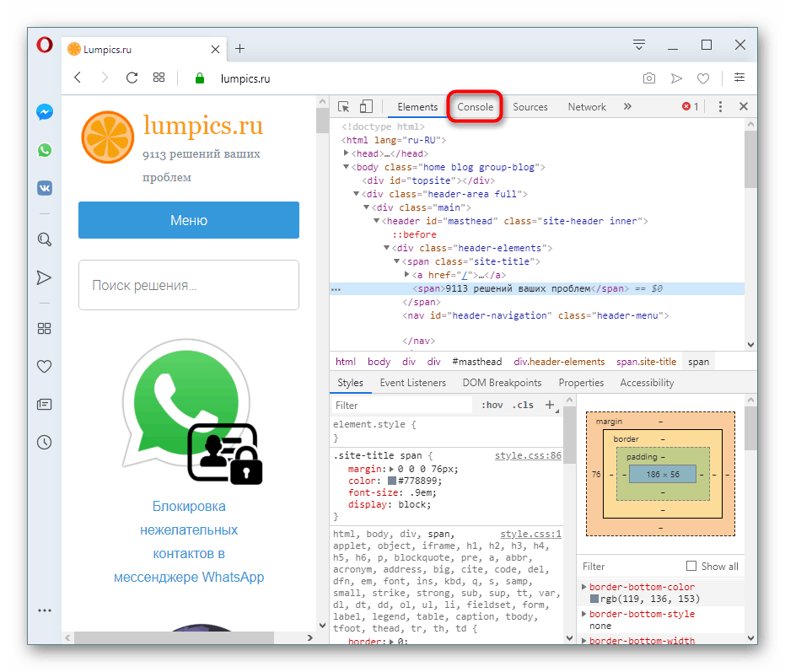This screenshot has height=672, width=785.
Task: Expand border-bottom-color computed property
Action: 583,586
